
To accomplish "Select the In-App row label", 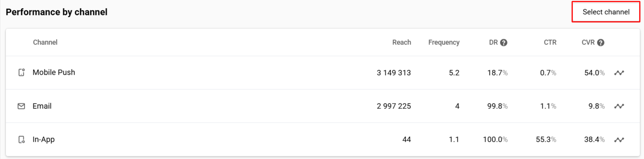I will [44, 139].
